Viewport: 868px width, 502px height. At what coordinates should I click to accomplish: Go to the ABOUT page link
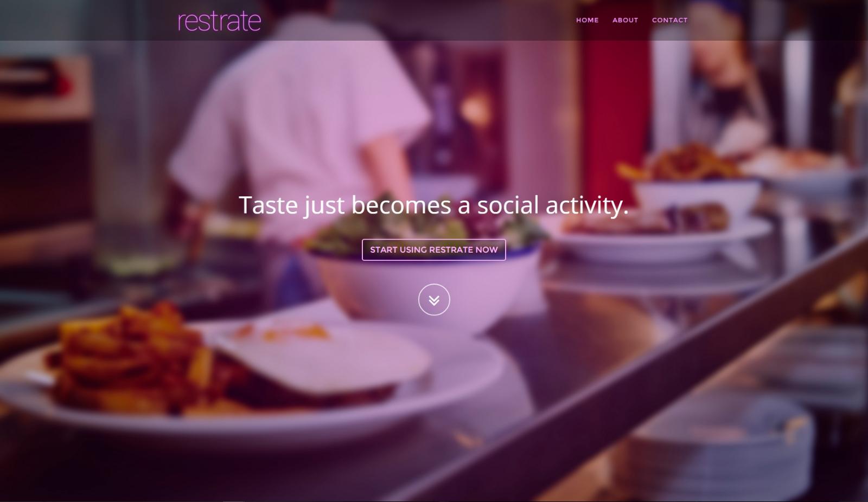tap(625, 20)
